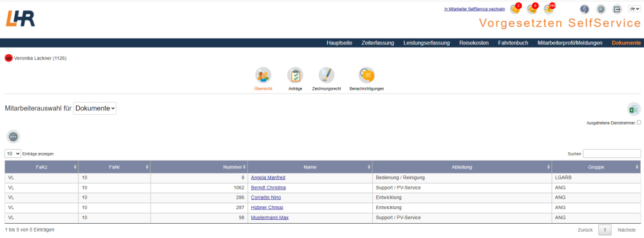This screenshot has height=238, width=644.
Task: Click the red icon beside Veronika Lackner
Action: [8, 58]
